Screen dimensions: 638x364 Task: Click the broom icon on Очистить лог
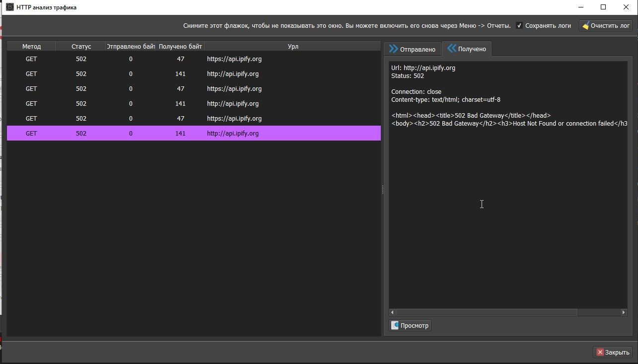coord(586,26)
